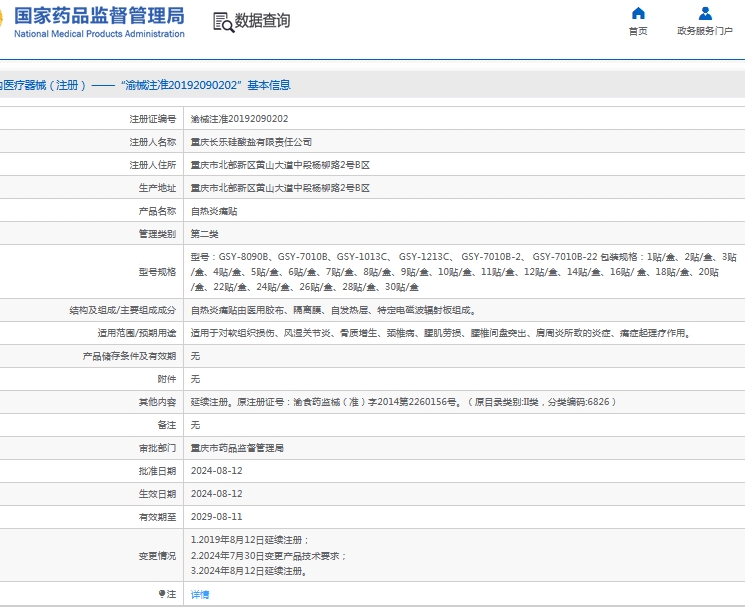Click the 注册人名称 row label

coord(153,142)
